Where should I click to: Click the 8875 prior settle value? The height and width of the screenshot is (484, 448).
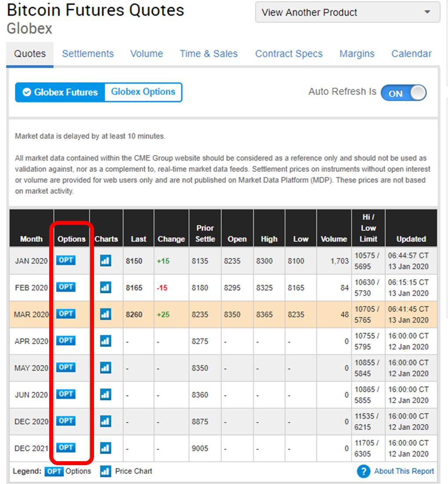[200, 422]
